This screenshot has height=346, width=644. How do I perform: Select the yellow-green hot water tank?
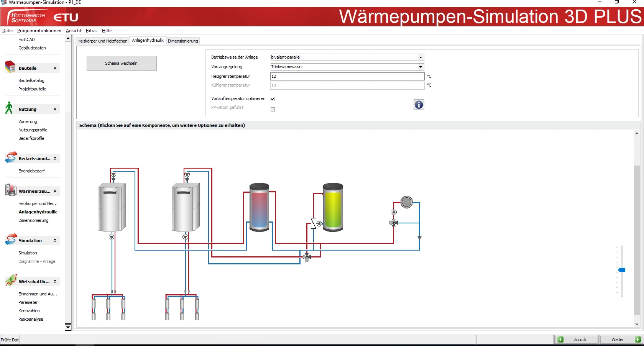click(x=333, y=207)
